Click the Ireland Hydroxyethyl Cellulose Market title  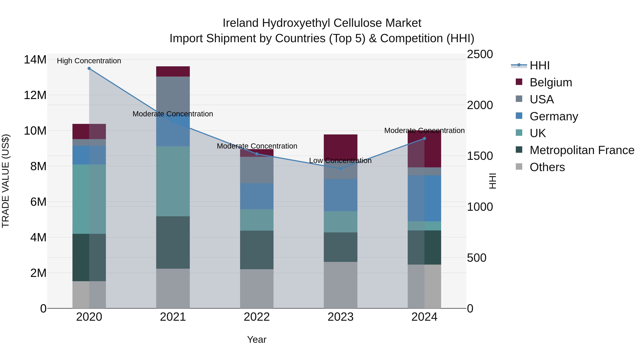pos(322,23)
